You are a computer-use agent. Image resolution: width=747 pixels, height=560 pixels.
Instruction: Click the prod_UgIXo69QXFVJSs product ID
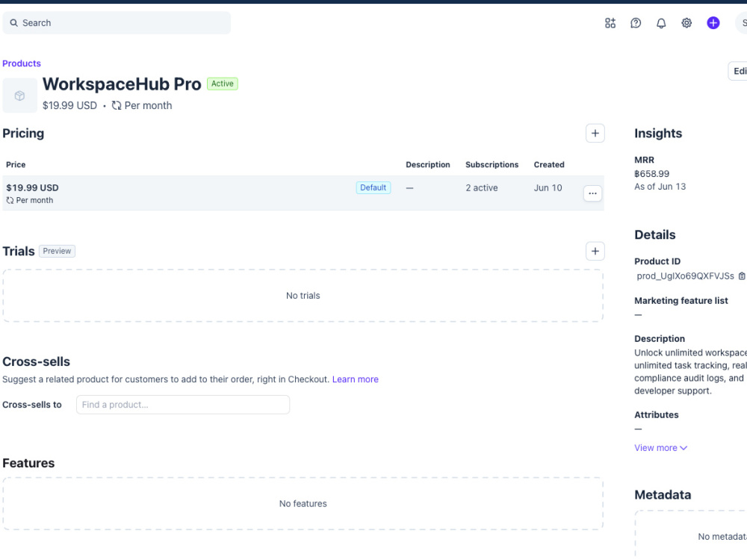(x=685, y=276)
